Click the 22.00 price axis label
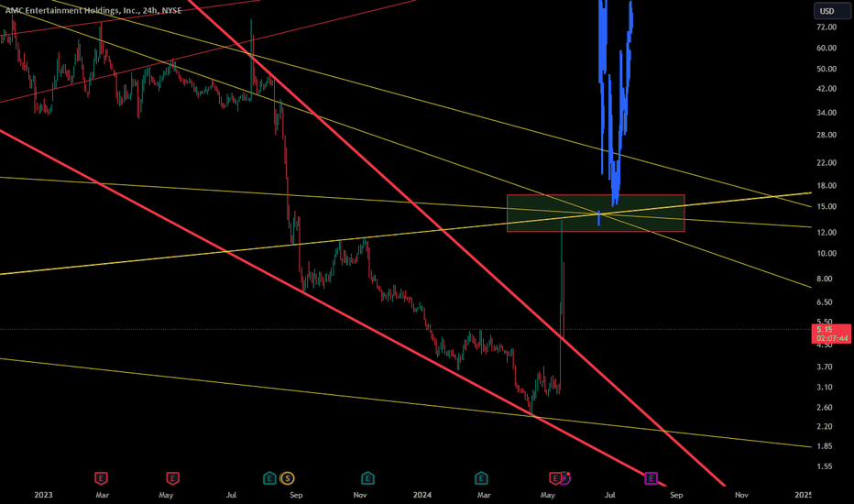The width and height of the screenshot is (854, 504). point(827,163)
